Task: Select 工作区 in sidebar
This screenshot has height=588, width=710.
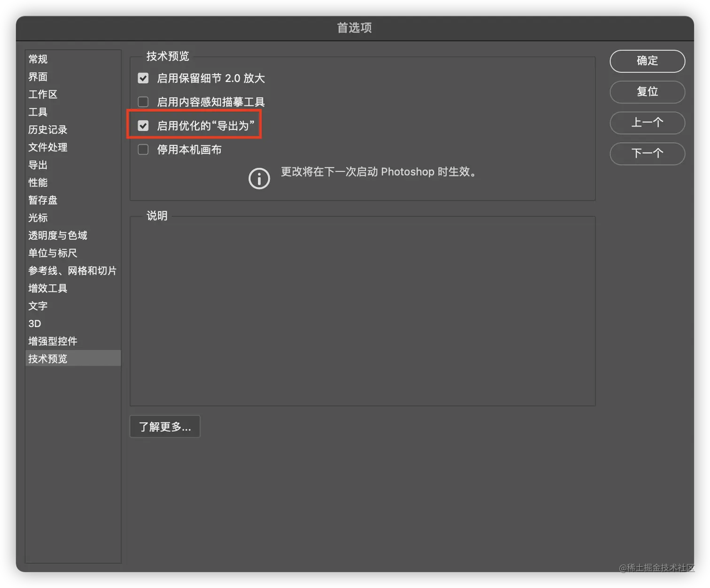Action: click(73, 94)
